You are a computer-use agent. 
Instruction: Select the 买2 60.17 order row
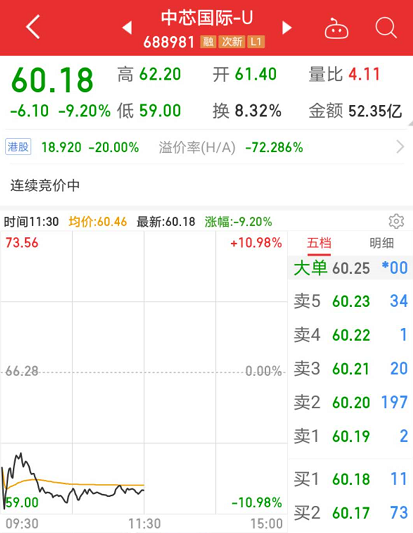coord(350,513)
